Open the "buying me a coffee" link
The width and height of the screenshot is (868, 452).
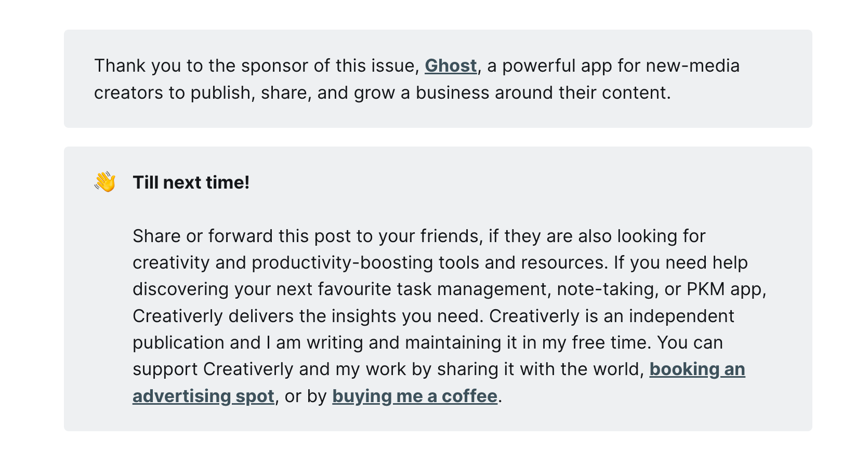click(x=415, y=396)
